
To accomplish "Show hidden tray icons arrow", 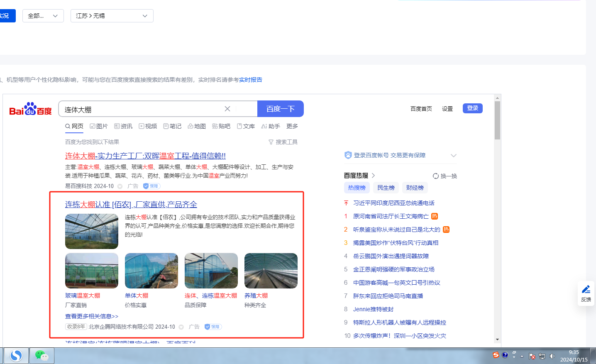I will (522, 356).
